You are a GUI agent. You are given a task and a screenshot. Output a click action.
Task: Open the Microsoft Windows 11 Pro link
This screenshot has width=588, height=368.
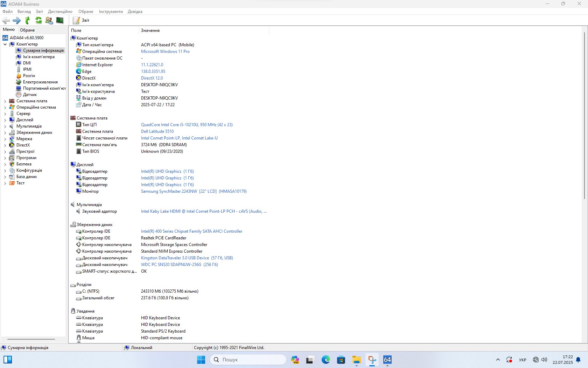coord(165,52)
